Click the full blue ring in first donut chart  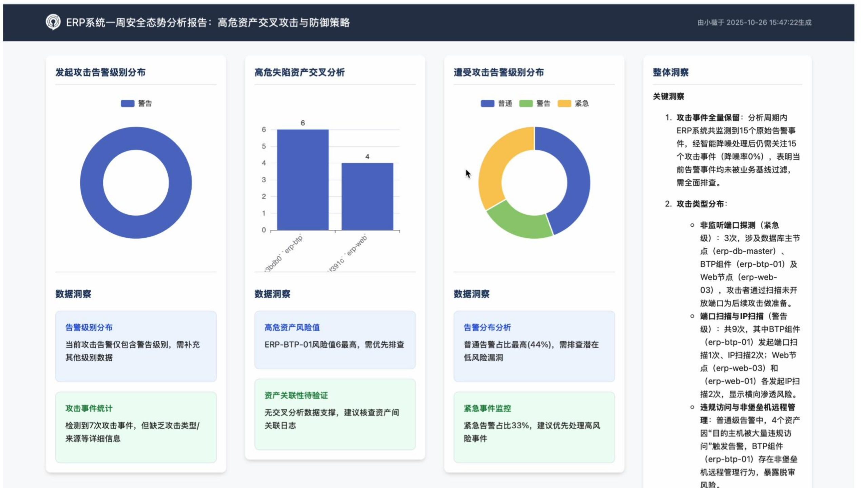[92, 183]
